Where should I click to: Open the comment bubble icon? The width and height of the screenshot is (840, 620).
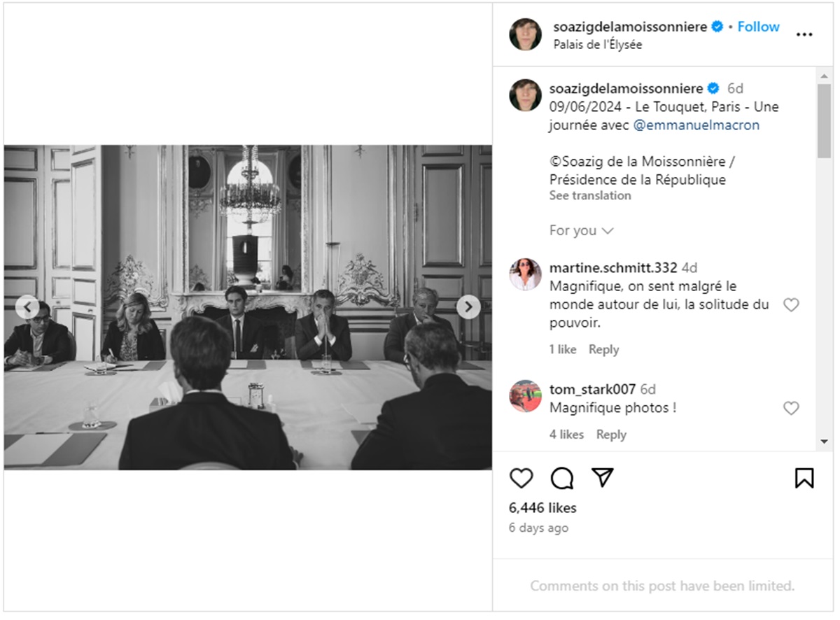click(x=562, y=478)
